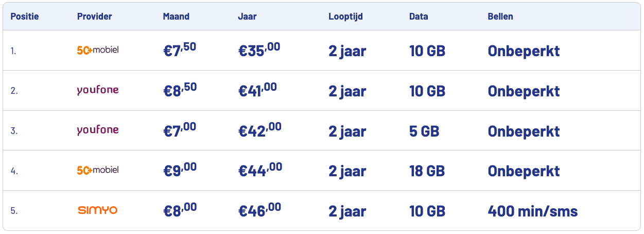Click the Bellen column header
Image resolution: width=644 pixels, height=234 pixels.
pyautogui.click(x=500, y=16)
